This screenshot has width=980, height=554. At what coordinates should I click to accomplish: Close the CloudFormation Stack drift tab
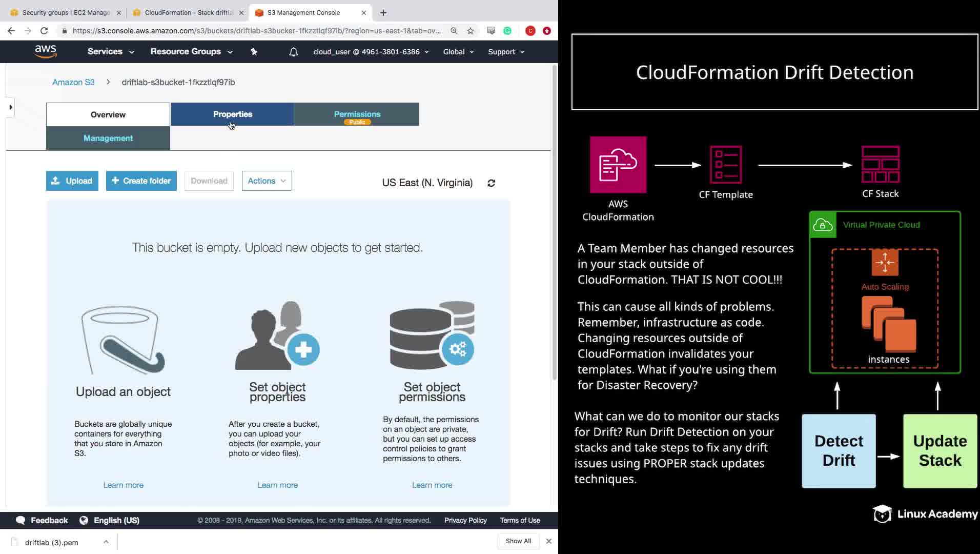241,13
